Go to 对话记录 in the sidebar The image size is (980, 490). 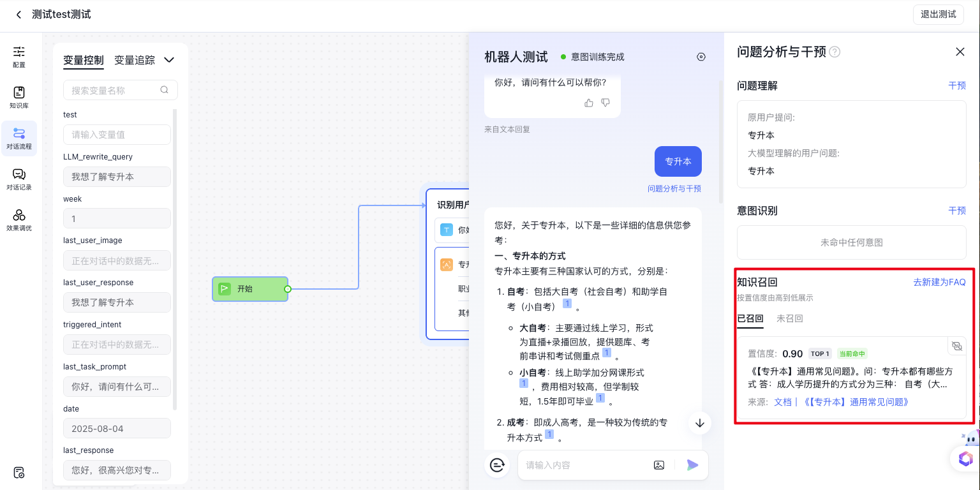(19, 179)
